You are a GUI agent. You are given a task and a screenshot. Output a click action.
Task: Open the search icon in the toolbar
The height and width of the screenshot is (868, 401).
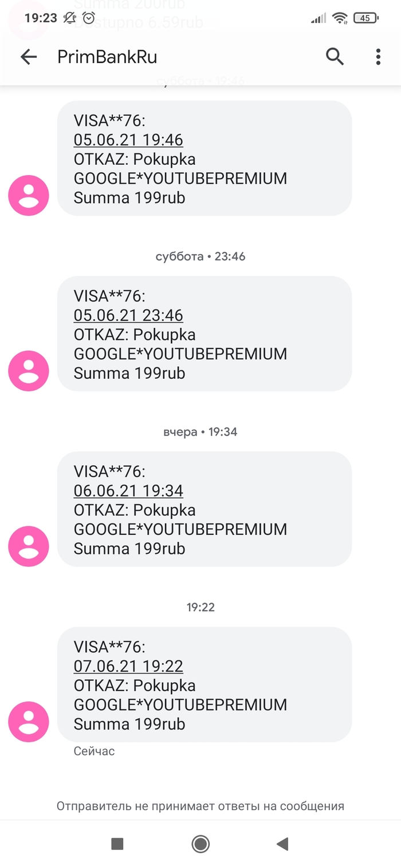coord(335,56)
